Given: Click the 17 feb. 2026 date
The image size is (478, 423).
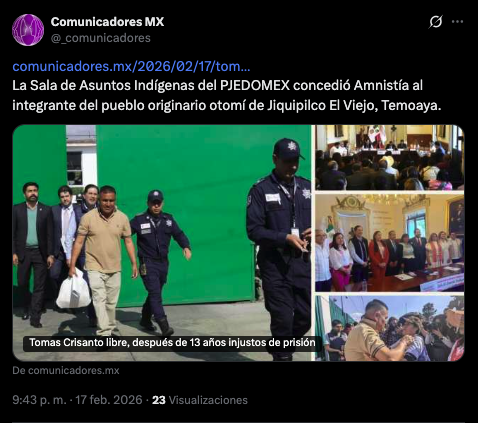Looking at the screenshot, I should [109, 400].
